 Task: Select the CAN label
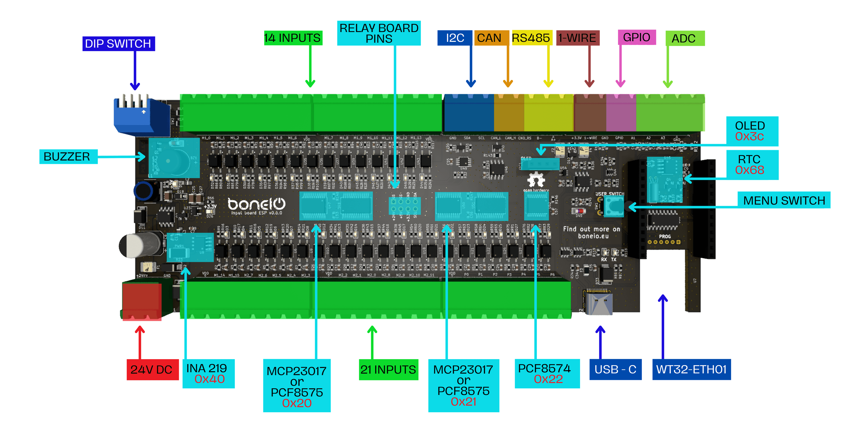pyautogui.click(x=491, y=38)
